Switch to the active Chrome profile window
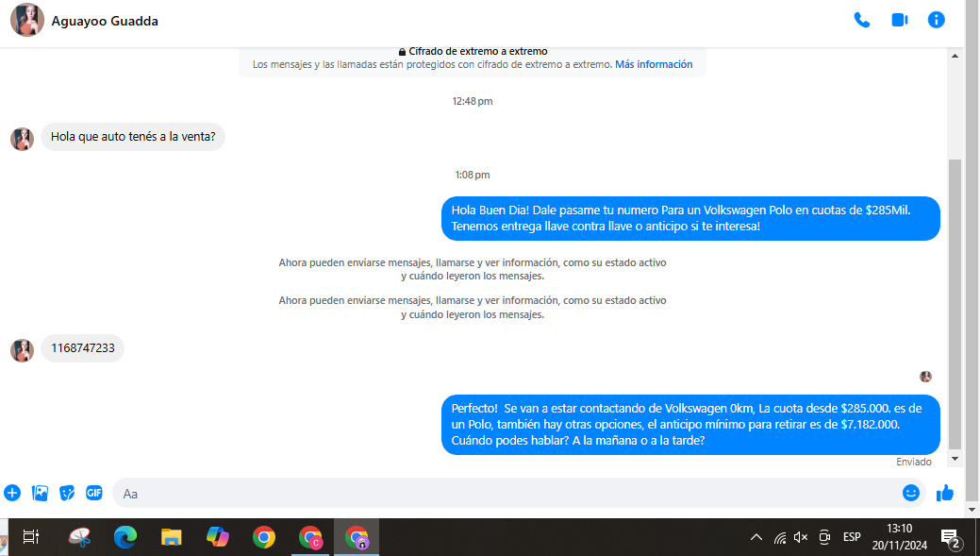980x556 pixels. tap(357, 537)
